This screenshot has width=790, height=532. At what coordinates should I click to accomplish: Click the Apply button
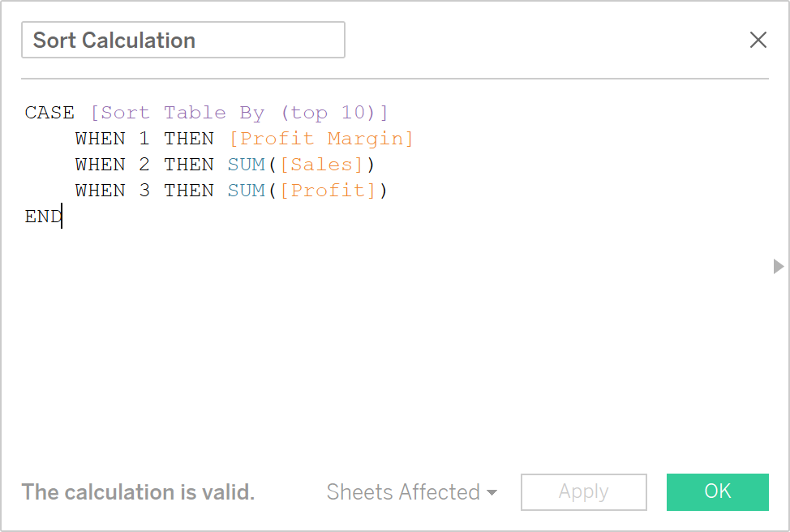coord(583,491)
